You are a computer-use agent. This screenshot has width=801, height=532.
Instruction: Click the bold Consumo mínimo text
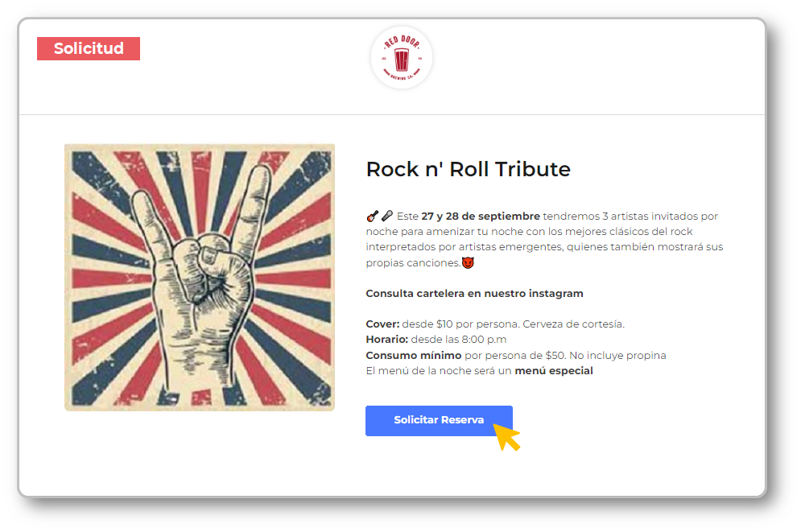click(x=413, y=356)
